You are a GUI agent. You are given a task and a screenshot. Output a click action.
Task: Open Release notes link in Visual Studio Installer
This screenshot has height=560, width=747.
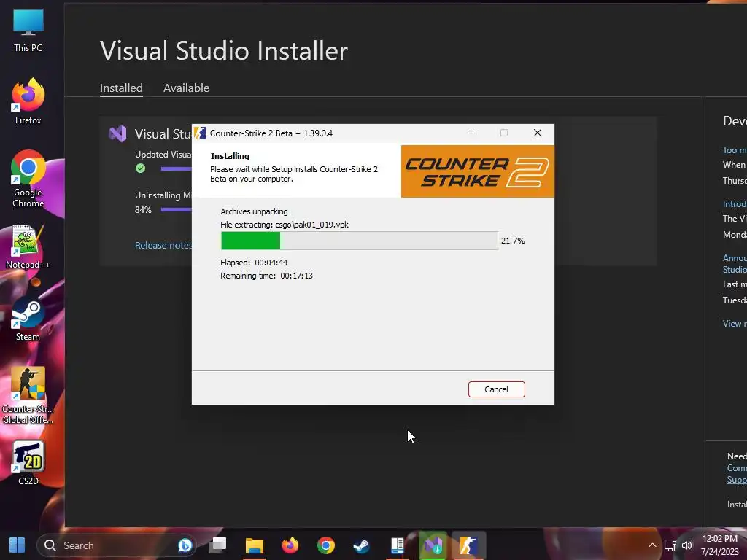(163, 245)
